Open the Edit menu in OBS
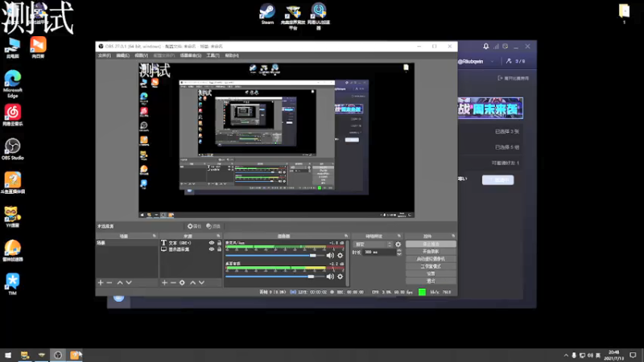Image resolution: width=644 pixels, height=362 pixels. [x=122, y=56]
